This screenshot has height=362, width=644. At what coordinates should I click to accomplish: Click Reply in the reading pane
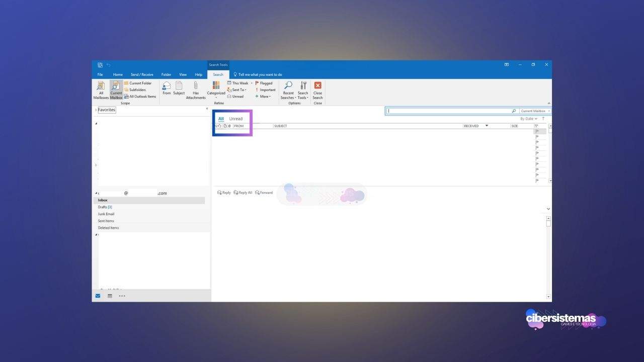[224, 193]
